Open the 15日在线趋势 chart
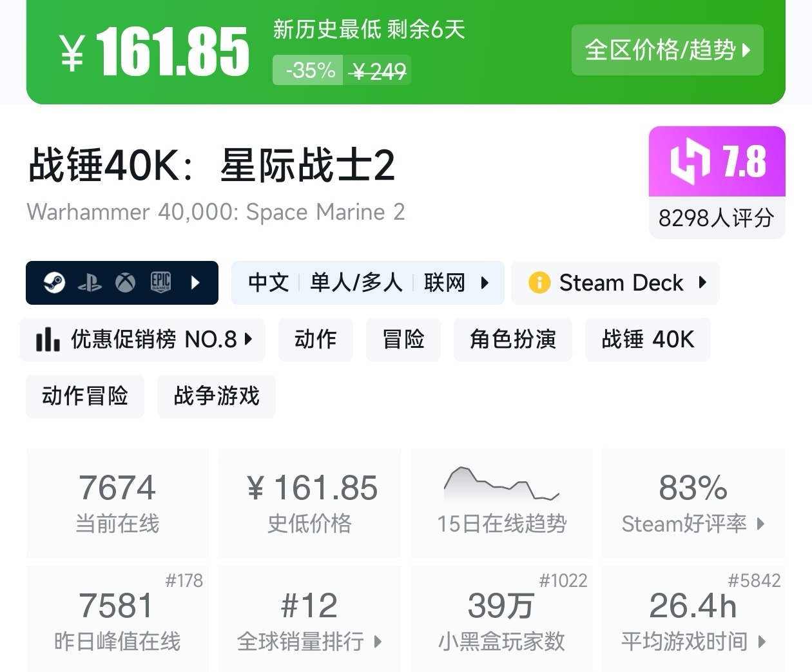The image size is (812, 672). [x=501, y=503]
